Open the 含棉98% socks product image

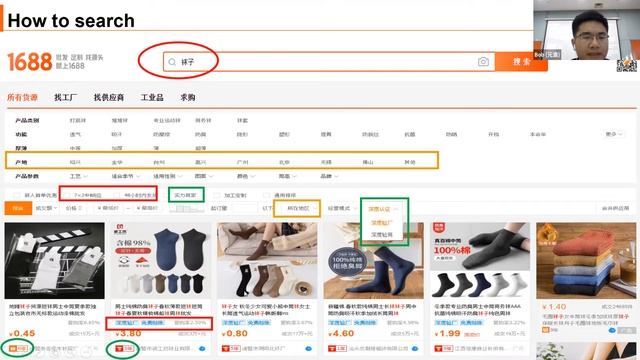click(x=161, y=260)
